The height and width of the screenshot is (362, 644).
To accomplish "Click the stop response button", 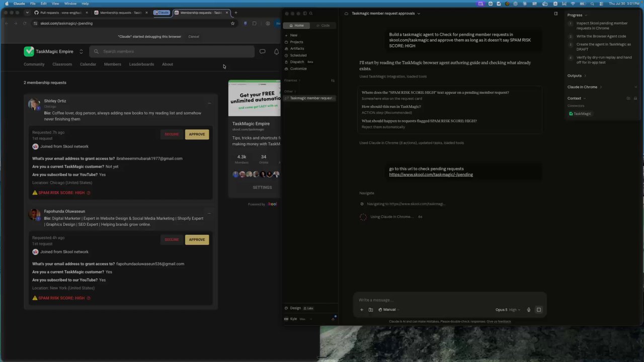I will coord(538,310).
